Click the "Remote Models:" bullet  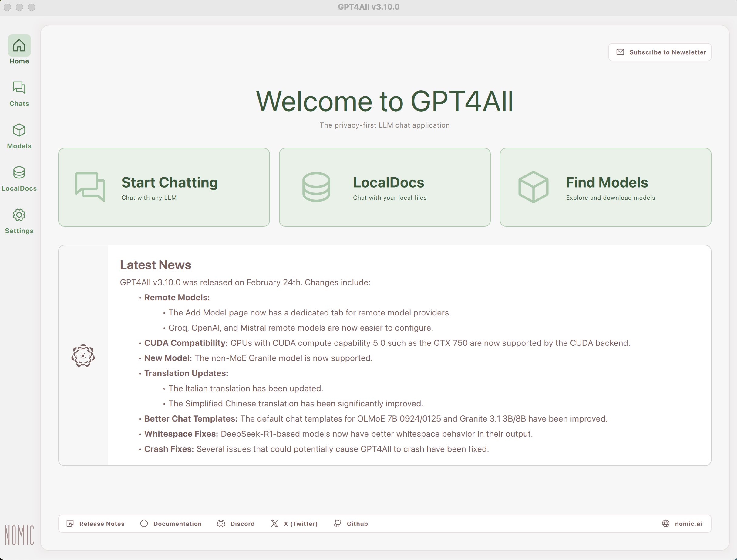point(177,297)
